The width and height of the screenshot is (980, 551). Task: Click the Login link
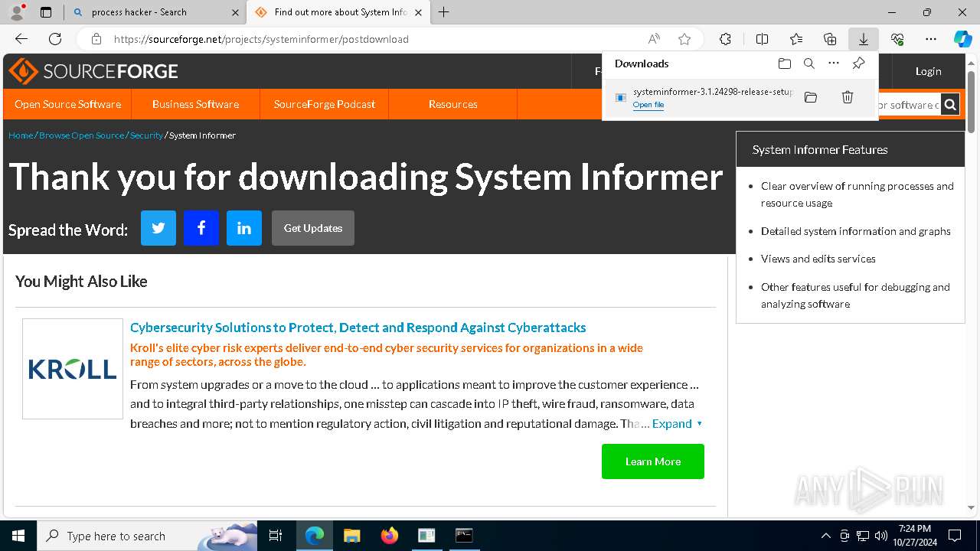point(928,71)
